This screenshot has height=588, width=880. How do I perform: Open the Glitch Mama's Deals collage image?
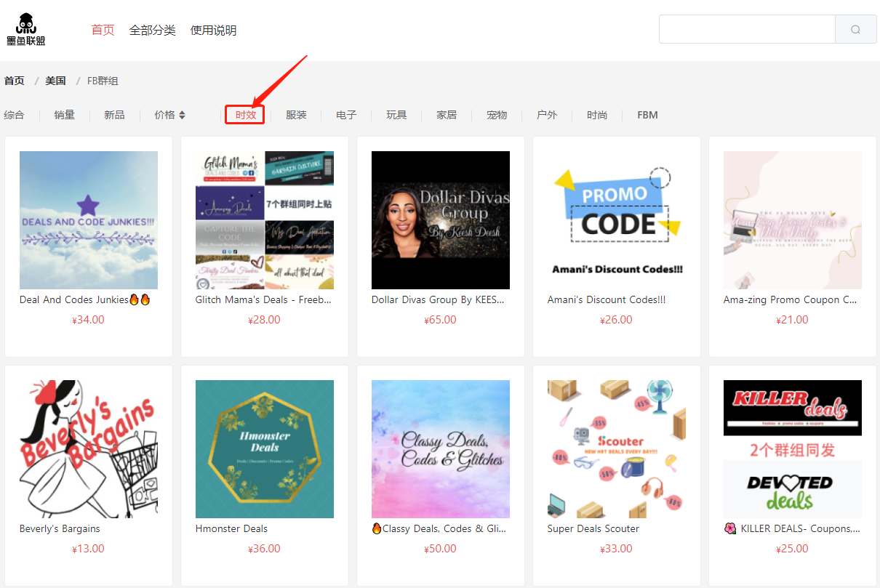point(265,220)
